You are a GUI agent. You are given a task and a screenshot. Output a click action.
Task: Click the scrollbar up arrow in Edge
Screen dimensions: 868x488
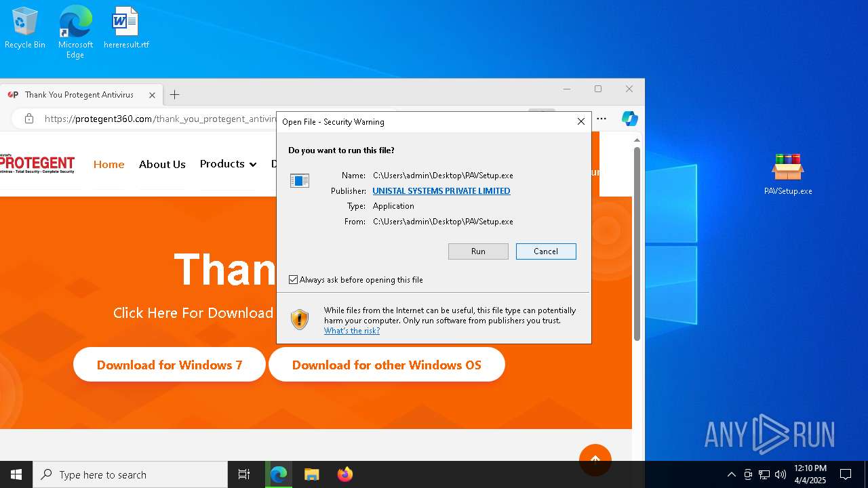[637, 140]
